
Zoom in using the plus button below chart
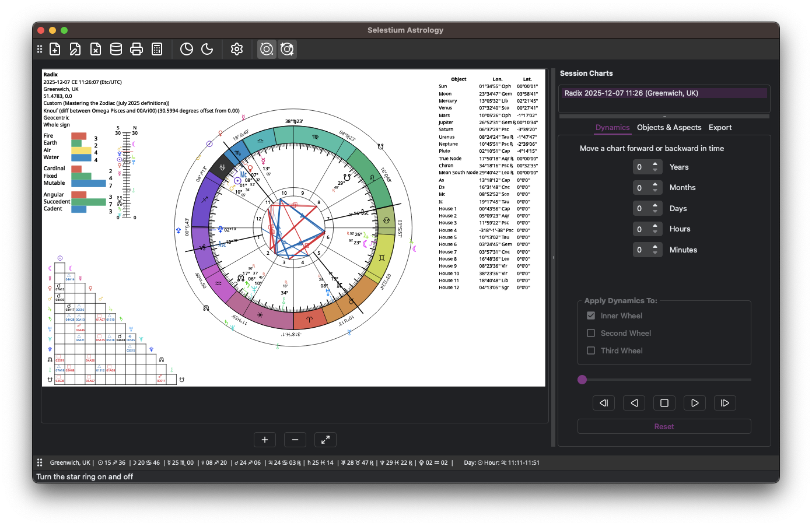265,440
